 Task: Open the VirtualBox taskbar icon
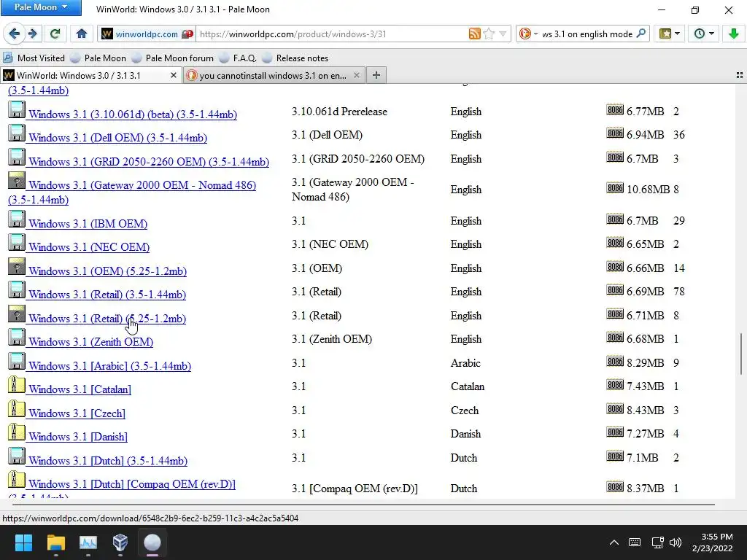[120, 542]
